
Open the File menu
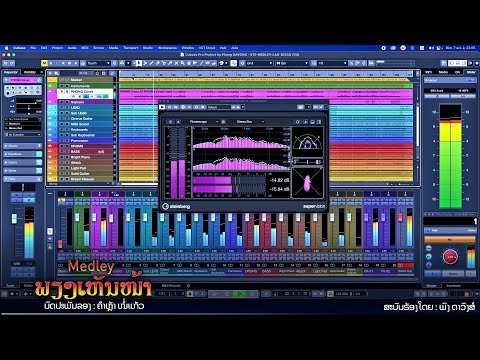point(33,48)
